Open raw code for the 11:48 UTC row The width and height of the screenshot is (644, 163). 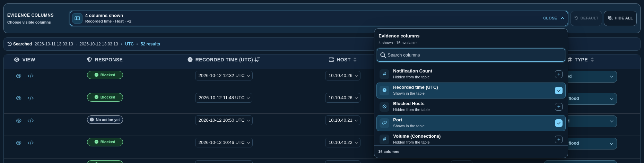(x=31, y=98)
